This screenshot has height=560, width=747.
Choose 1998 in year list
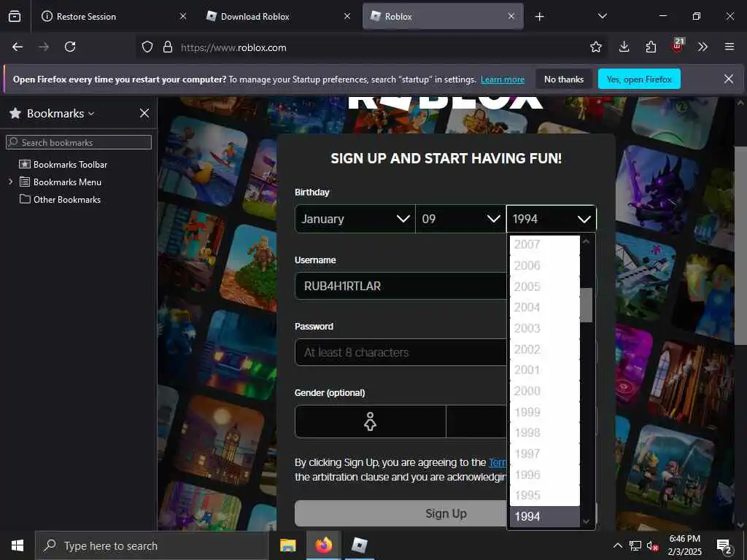coord(544,433)
